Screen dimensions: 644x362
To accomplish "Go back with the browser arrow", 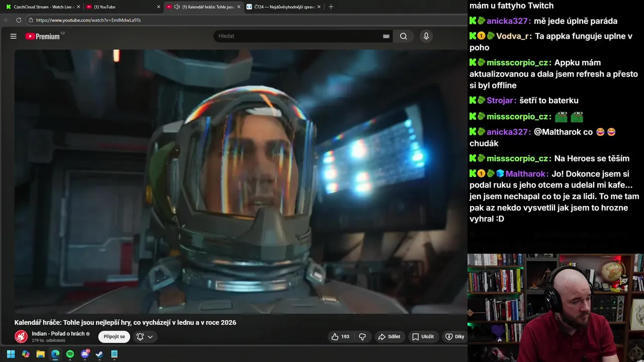I will click(6, 20).
